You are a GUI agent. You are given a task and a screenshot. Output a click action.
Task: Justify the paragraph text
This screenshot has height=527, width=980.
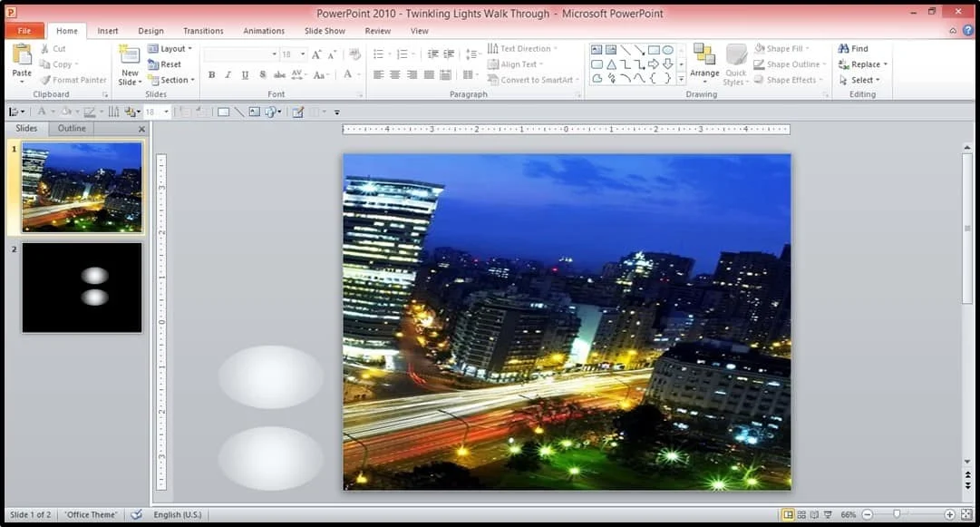(x=429, y=75)
